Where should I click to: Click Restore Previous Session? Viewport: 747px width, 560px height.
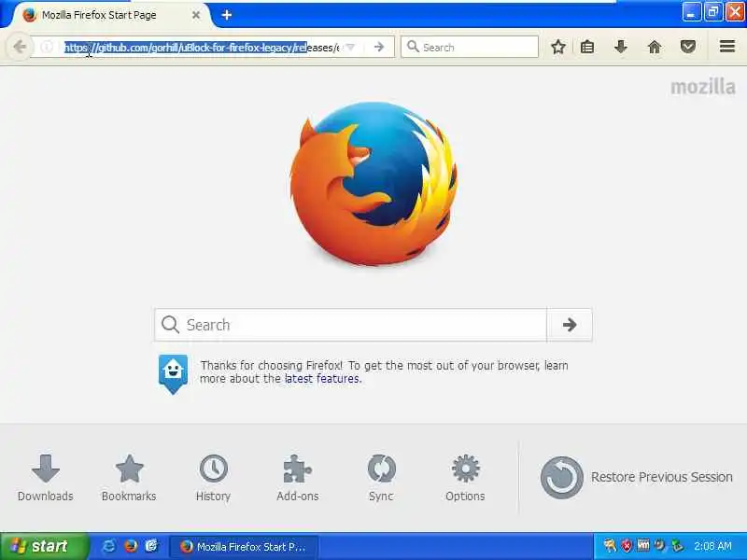click(636, 477)
